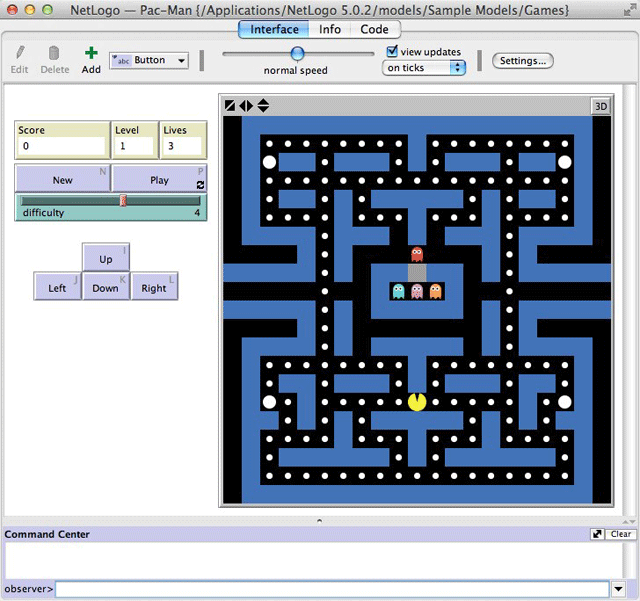640x601 pixels.
Task: Click the Level monitor value
Action: (x=134, y=146)
